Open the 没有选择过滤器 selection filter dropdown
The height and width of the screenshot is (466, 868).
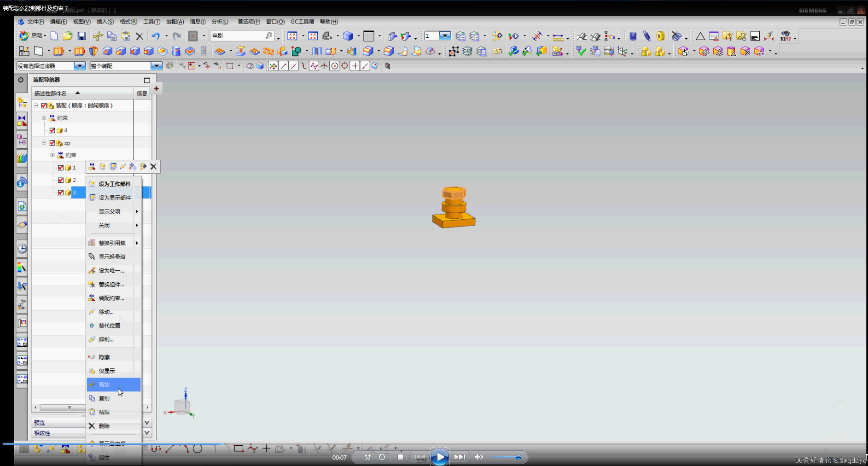pos(80,66)
